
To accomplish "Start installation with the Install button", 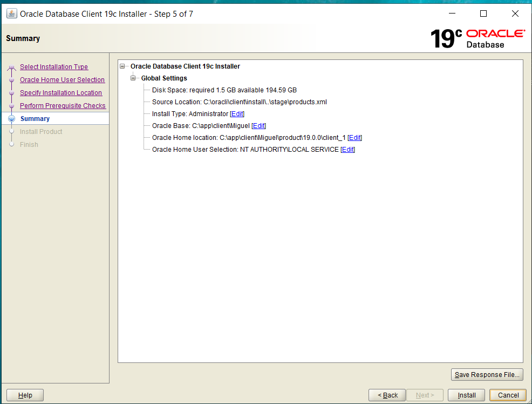I will click(x=467, y=395).
